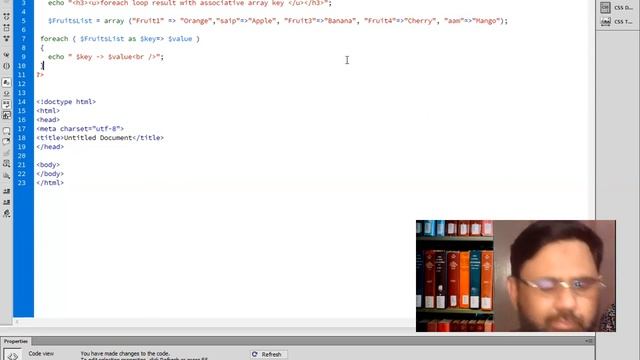Click the opening <body> tag
The image size is (640, 360).
tap(48, 164)
